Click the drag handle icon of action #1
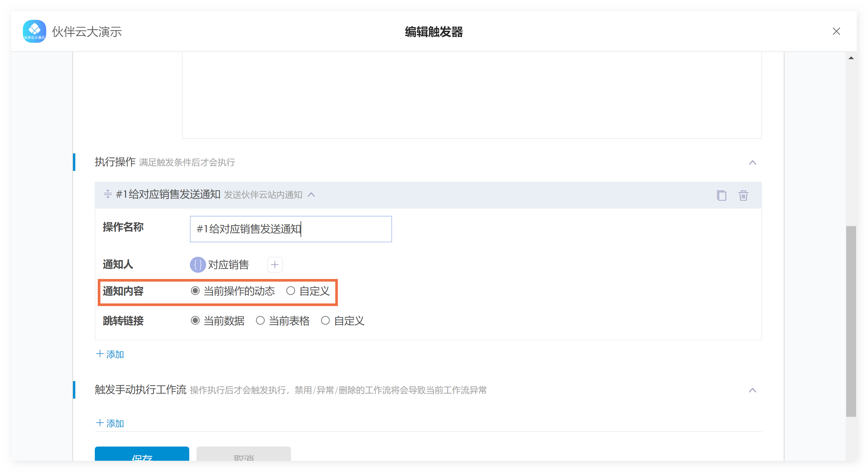The height and width of the screenshot is (472, 868). click(107, 194)
